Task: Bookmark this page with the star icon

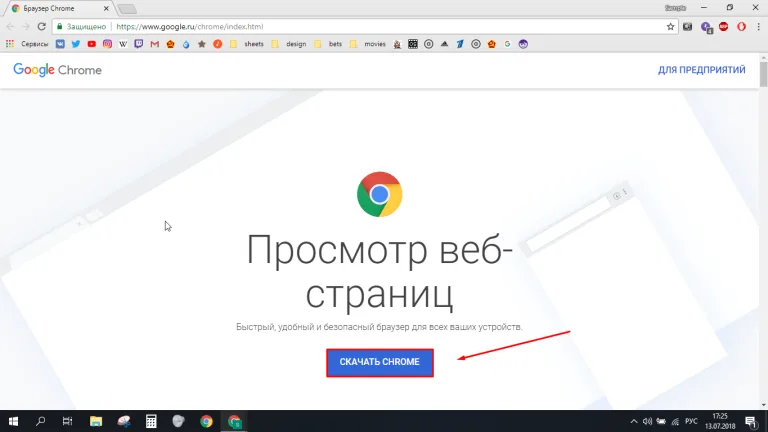Action: 671,26
